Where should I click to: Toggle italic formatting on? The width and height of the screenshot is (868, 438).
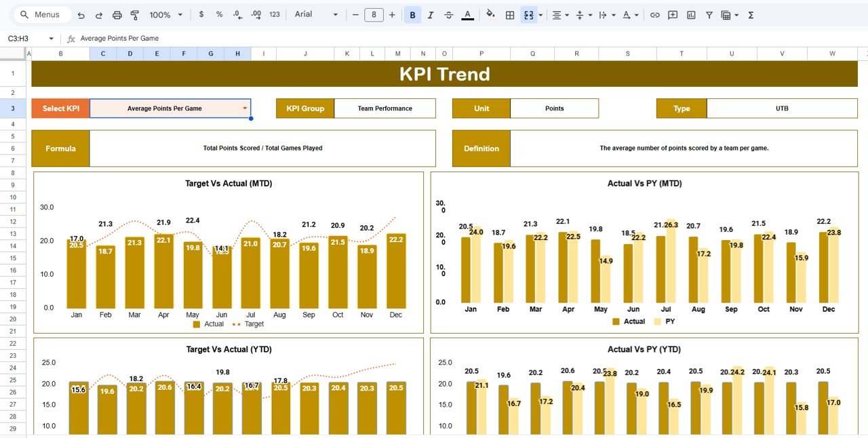coord(431,14)
